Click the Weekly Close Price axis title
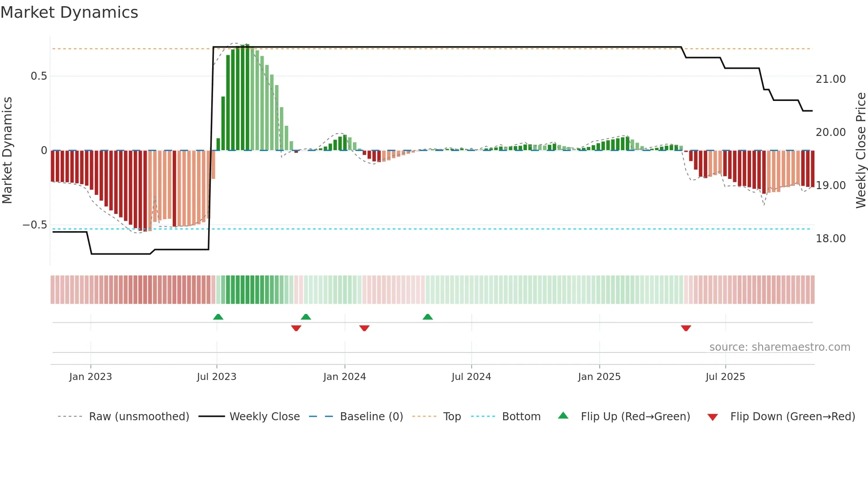 pyautogui.click(x=861, y=150)
